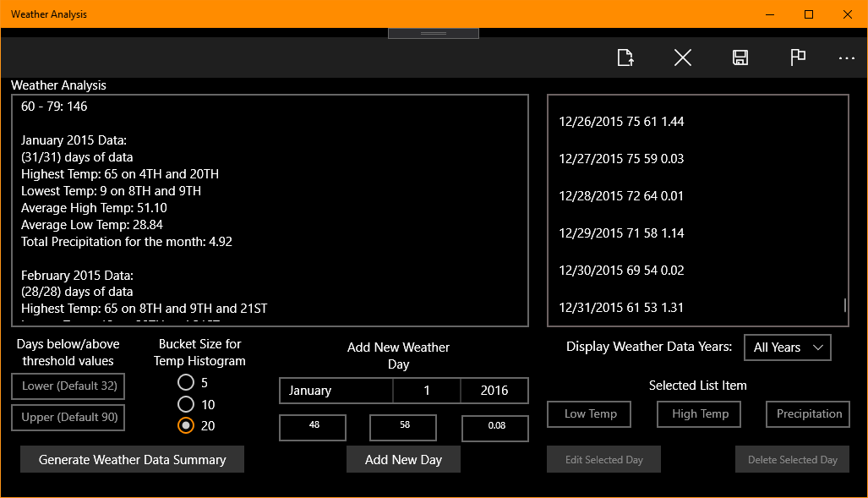The width and height of the screenshot is (868, 498).
Task: Click 'Average High Temp: 51.10' line
Action: 94,208
